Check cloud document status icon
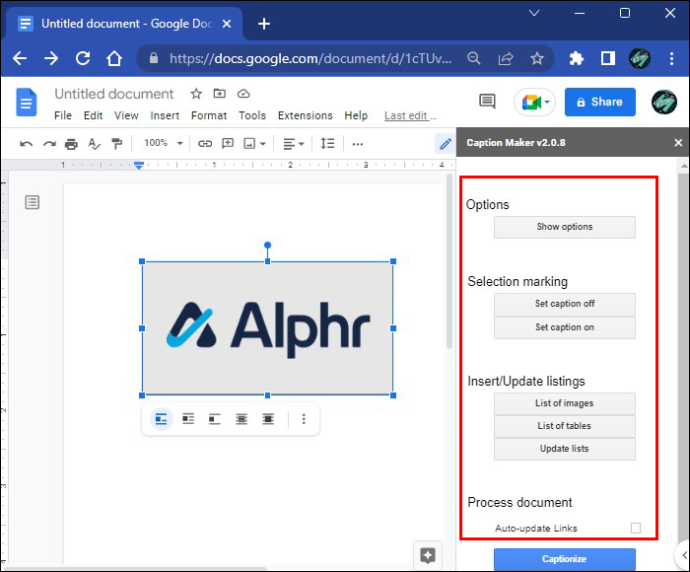The width and height of the screenshot is (690, 572). click(x=243, y=94)
